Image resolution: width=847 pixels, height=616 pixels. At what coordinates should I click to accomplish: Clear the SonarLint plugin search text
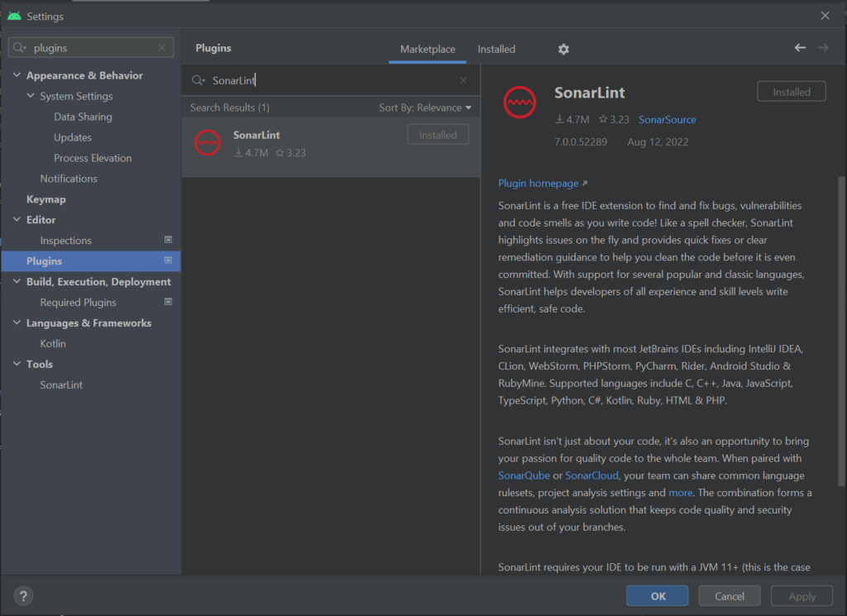click(x=463, y=80)
